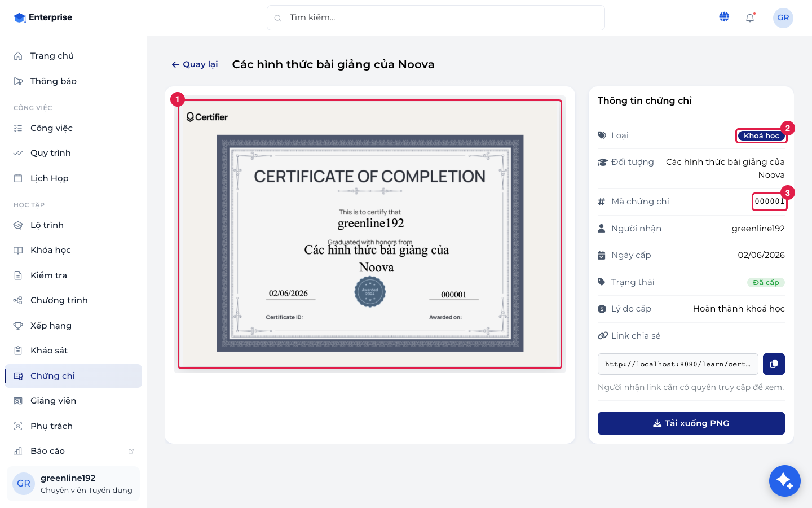Click the share link URL field
The image size is (812, 508).
tap(678, 364)
